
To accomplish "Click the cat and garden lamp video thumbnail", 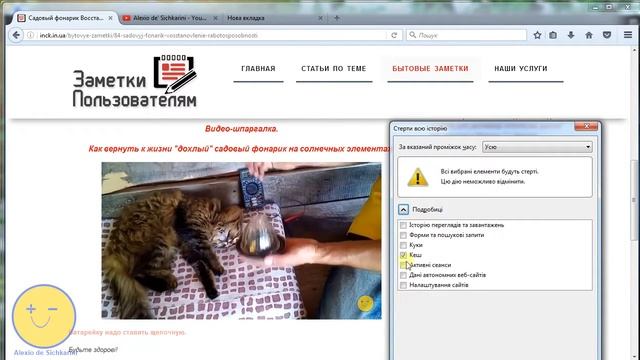I will 241,240.
